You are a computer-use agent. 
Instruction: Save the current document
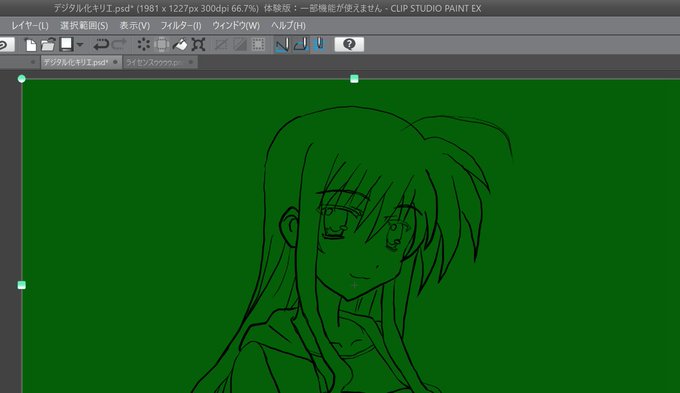coord(66,44)
